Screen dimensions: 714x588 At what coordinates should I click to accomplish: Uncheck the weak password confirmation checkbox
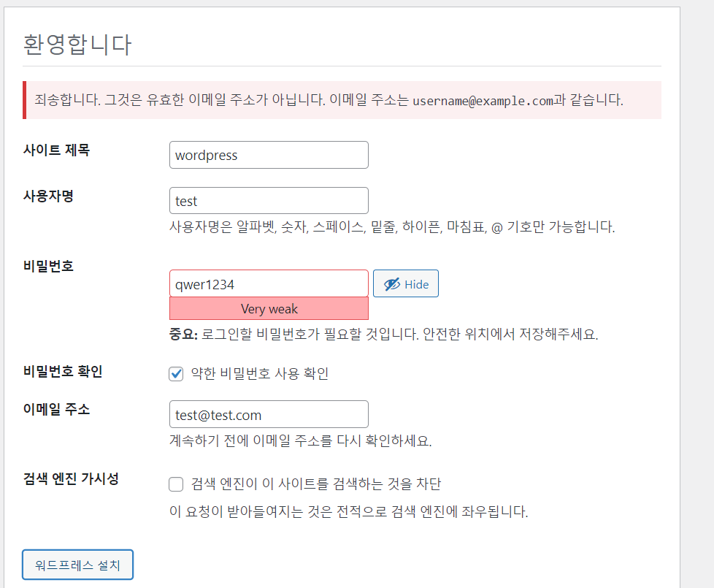click(x=176, y=374)
